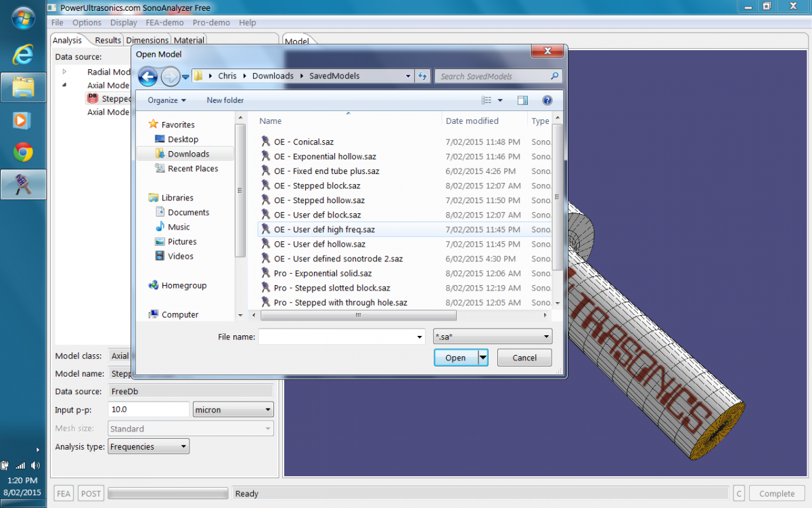Click the File name input field
Viewport: 812px width, 508px height.
click(x=336, y=337)
